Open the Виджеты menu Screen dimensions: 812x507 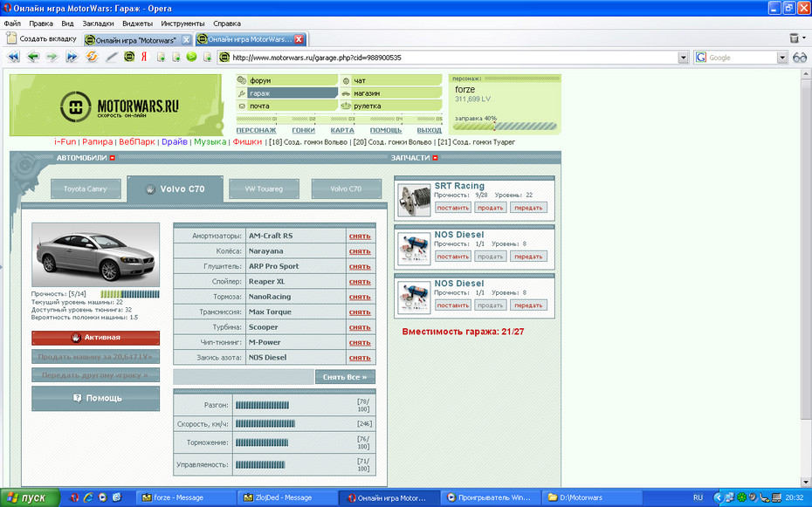(x=137, y=24)
